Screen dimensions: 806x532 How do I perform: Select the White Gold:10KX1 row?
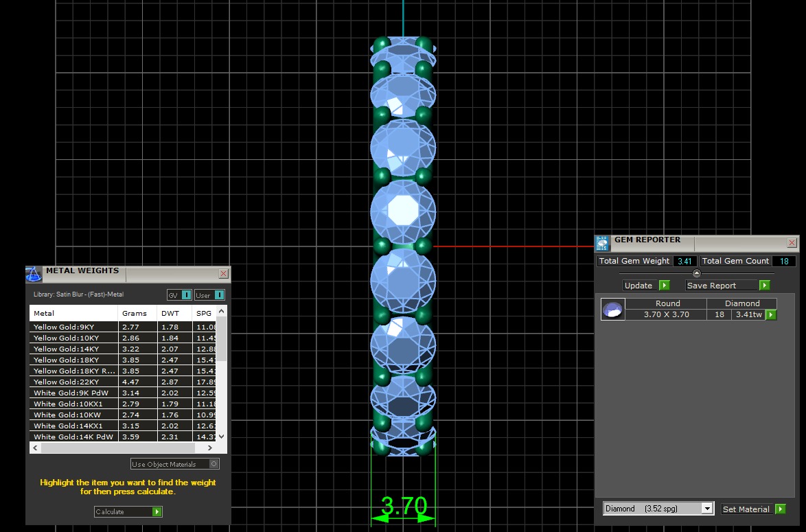coord(123,404)
